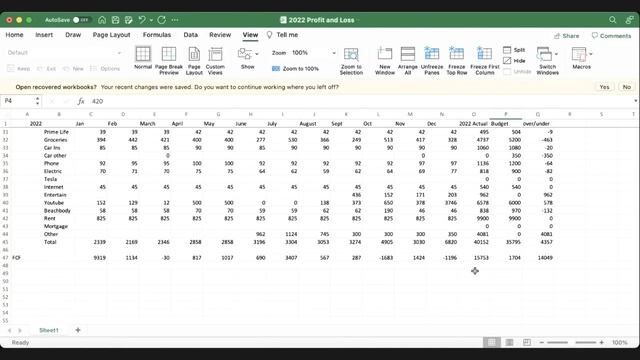Switch to Page Layout view icon

click(194, 60)
